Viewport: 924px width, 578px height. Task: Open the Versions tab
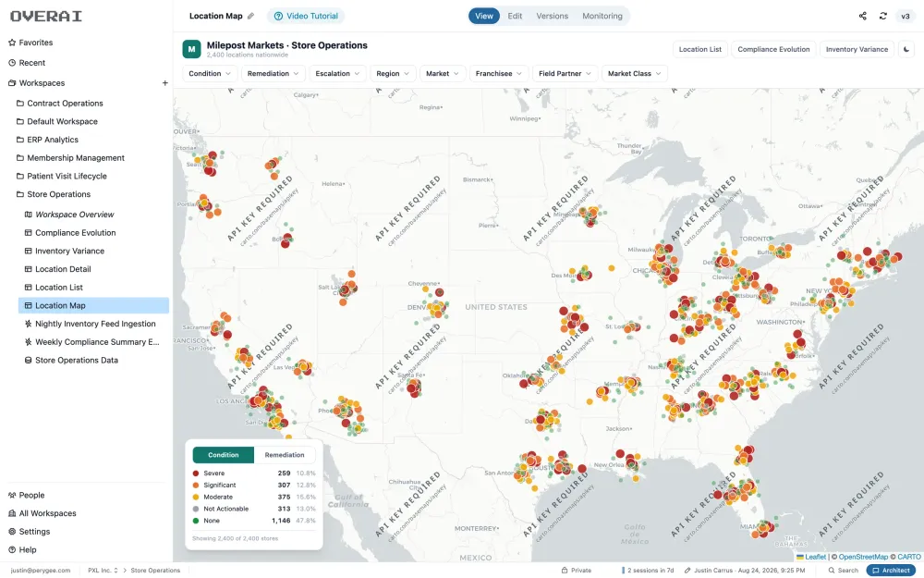(553, 16)
